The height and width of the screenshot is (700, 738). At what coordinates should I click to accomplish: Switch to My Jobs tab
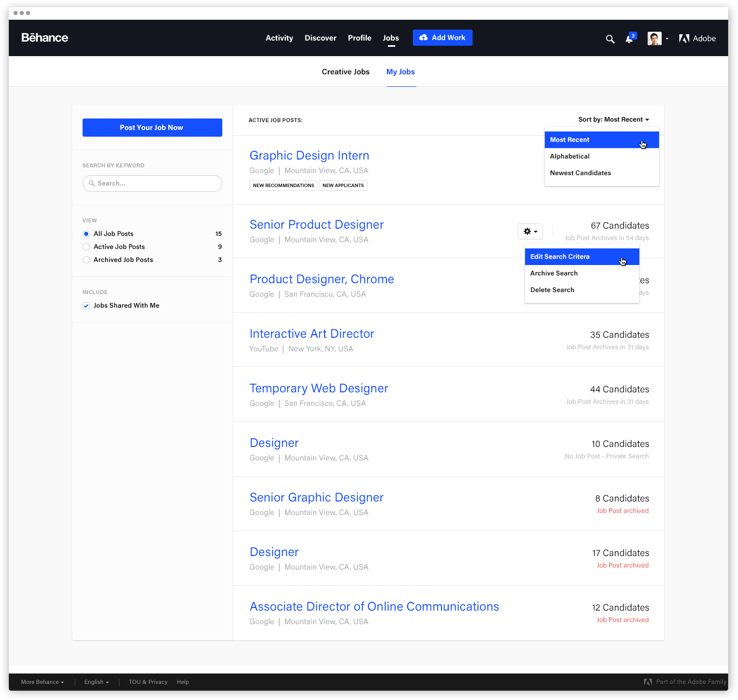click(400, 72)
